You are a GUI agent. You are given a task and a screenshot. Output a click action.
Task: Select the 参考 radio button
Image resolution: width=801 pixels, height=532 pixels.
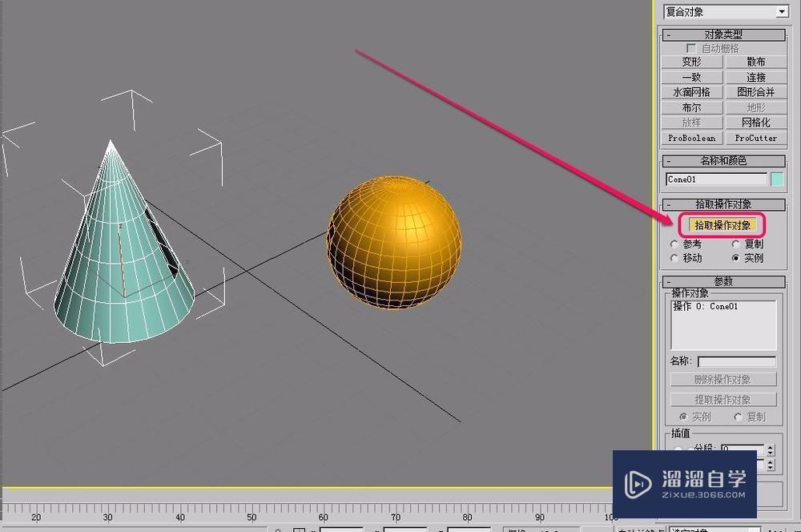[674, 243]
